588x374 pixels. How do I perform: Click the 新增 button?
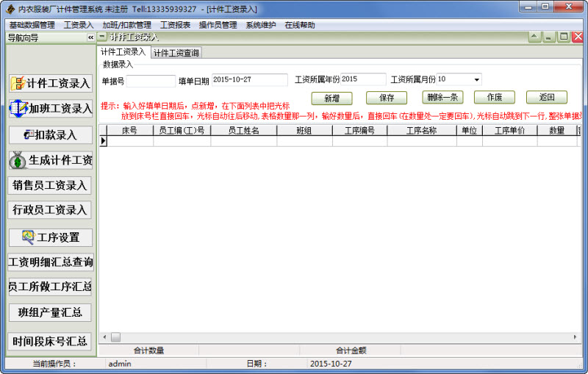332,98
